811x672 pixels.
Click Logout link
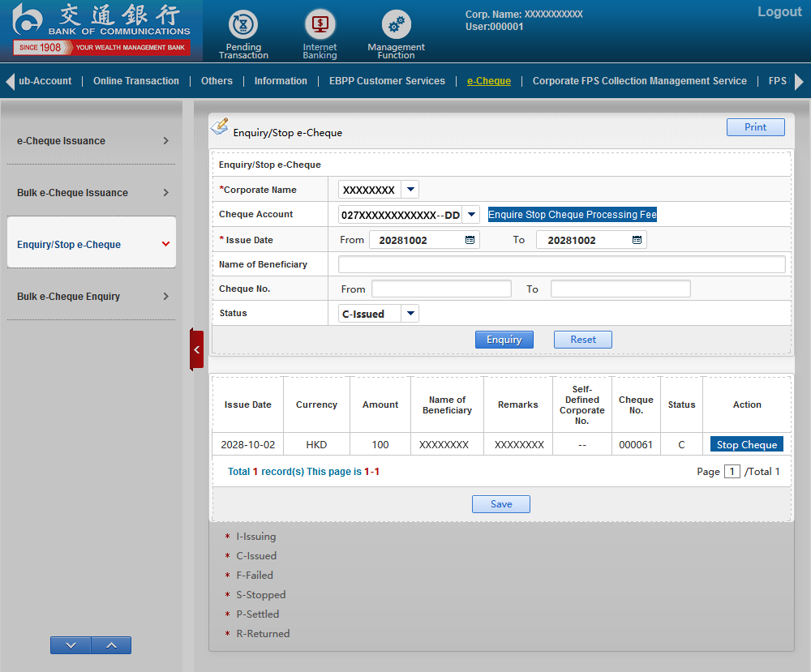(x=779, y=12)
